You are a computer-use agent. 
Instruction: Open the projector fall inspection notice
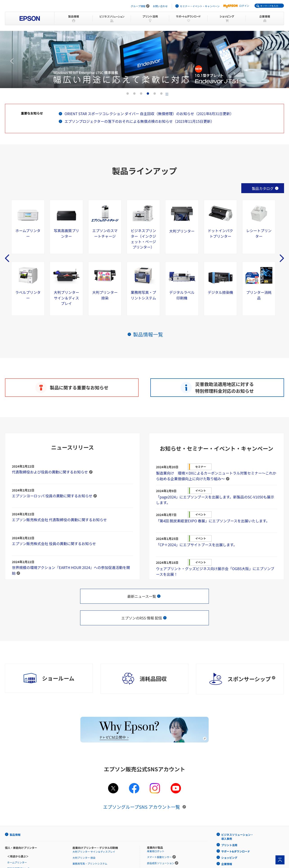coord(138,121)
